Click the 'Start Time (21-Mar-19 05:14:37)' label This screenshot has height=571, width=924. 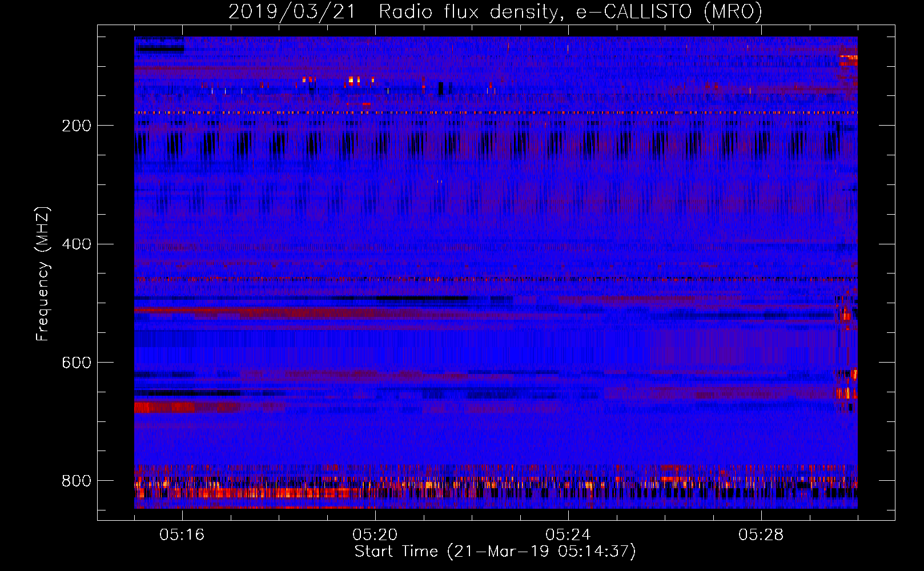coord(495,552)
